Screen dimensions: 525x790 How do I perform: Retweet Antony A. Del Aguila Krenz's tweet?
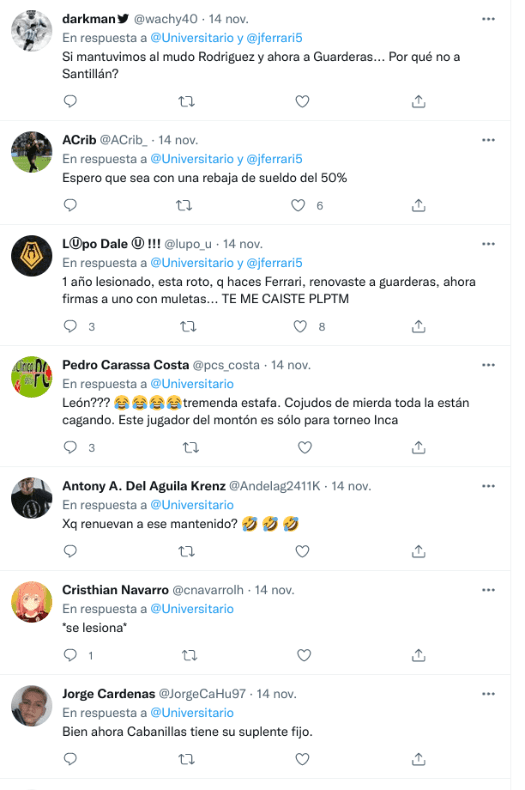pyautogui.click(x=186, y=552)
